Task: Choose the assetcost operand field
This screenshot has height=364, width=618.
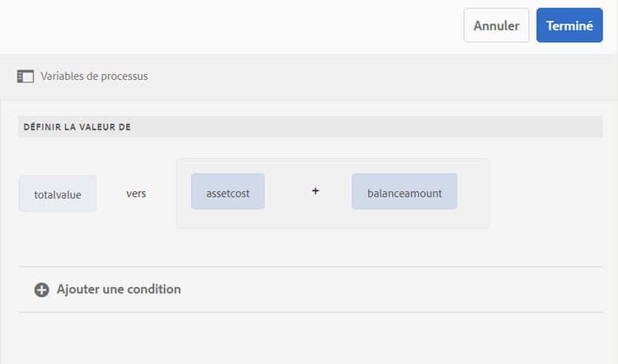Action: coord(228,192)
